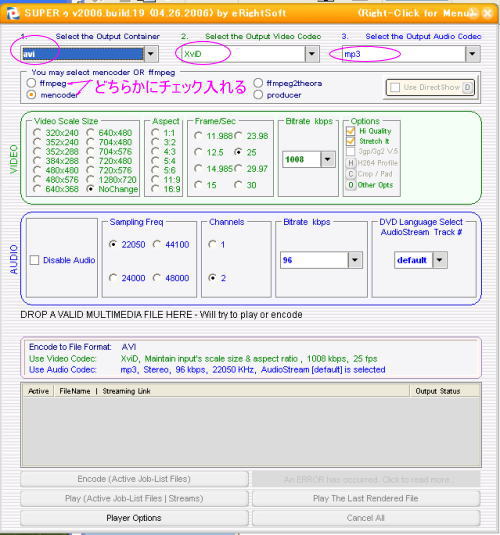Toggle the Hi Quality checkbox

351,131
